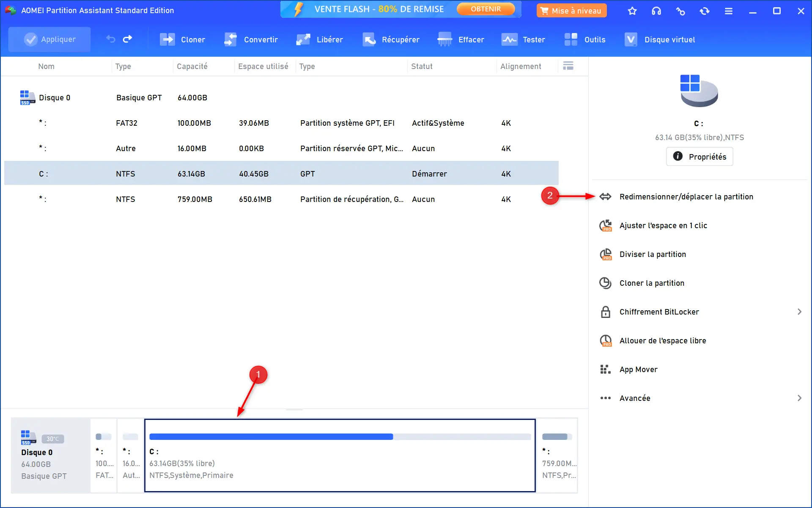Choose Allouer de l'espace libre

[x=663, y=341]
